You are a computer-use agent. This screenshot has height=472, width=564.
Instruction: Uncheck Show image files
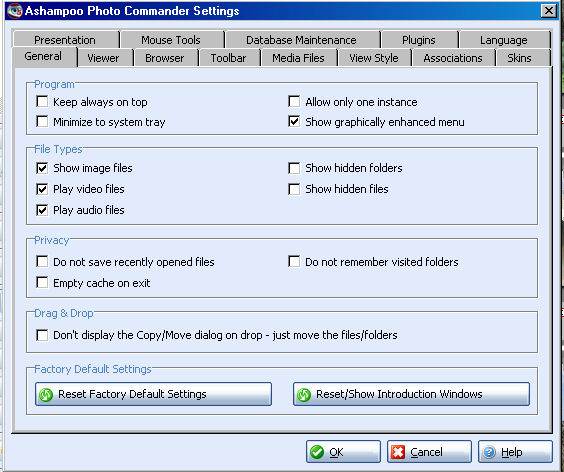[42, 168]
